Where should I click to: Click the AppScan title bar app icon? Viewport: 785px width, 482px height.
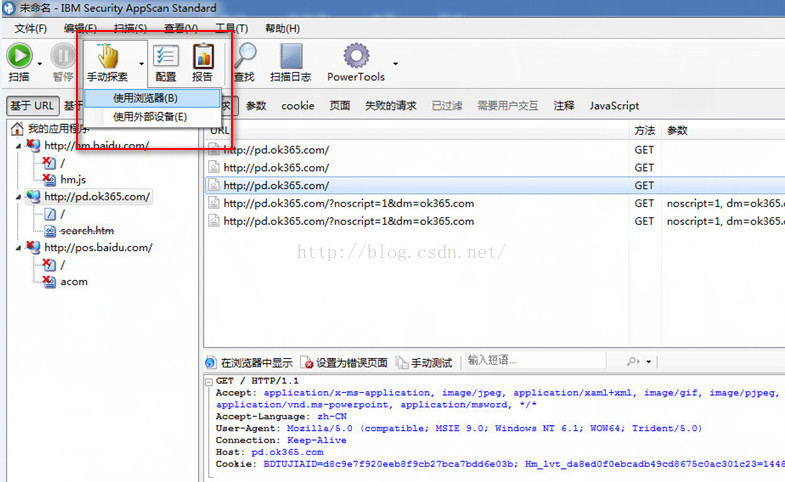point(9,8)
